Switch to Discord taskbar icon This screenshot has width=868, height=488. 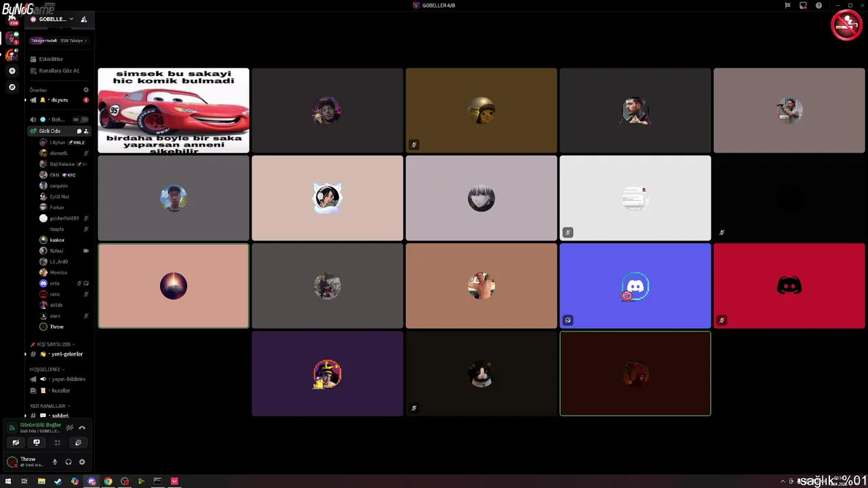point(92,481)
